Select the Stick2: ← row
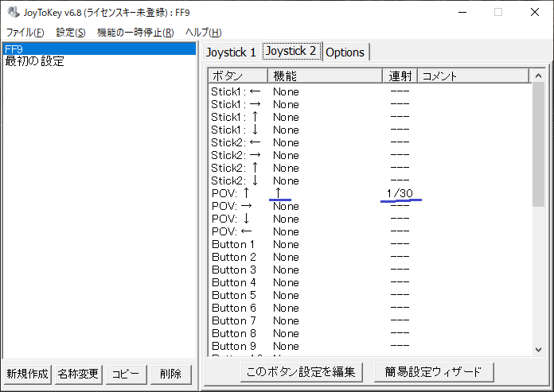Screen dimensions: 554x392 pos(370,142)
